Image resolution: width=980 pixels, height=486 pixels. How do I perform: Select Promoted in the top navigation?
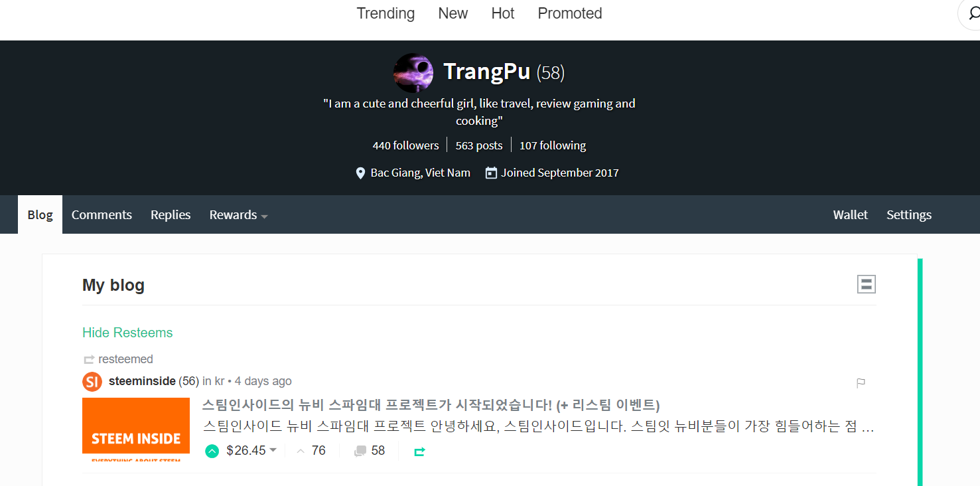pos(570,13)
